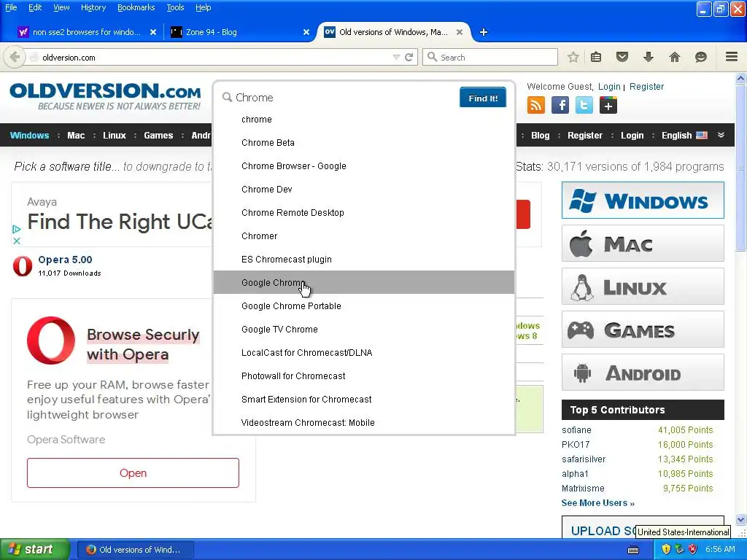This screenshot has width=747, height=560.
Task: Open the Firefox hamburger menu
Action: click(732, 57)
